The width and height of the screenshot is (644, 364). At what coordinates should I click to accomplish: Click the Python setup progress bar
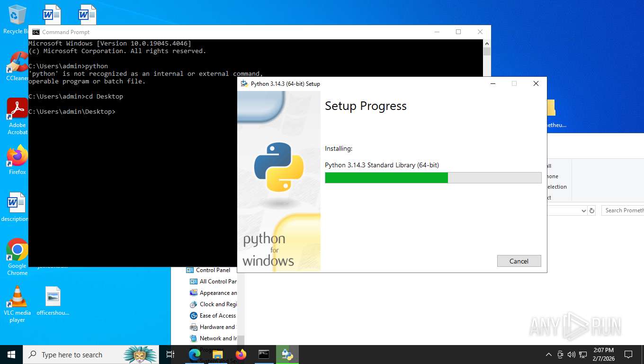(433, 178)
